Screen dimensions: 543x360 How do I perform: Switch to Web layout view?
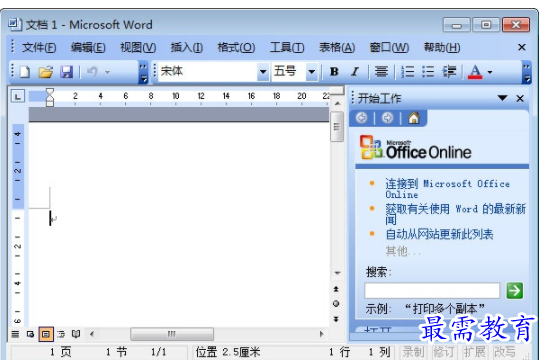pyautogui.click(x=30, y=334)
